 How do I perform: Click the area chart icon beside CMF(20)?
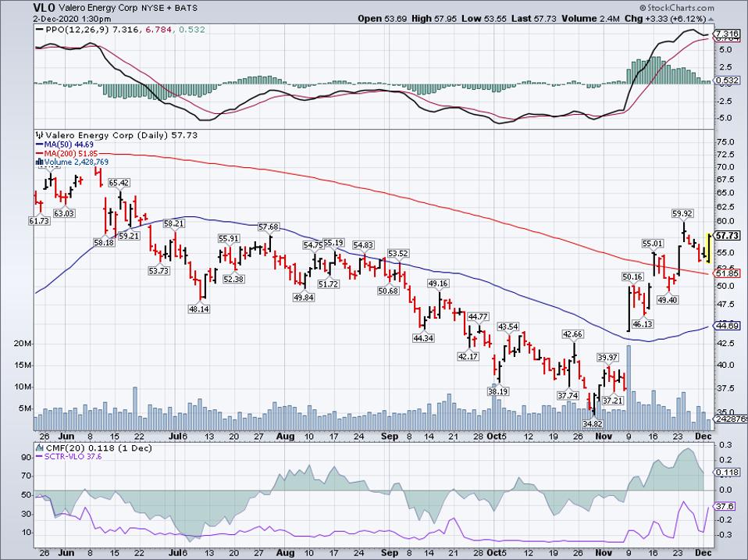[x=40, y=448]
